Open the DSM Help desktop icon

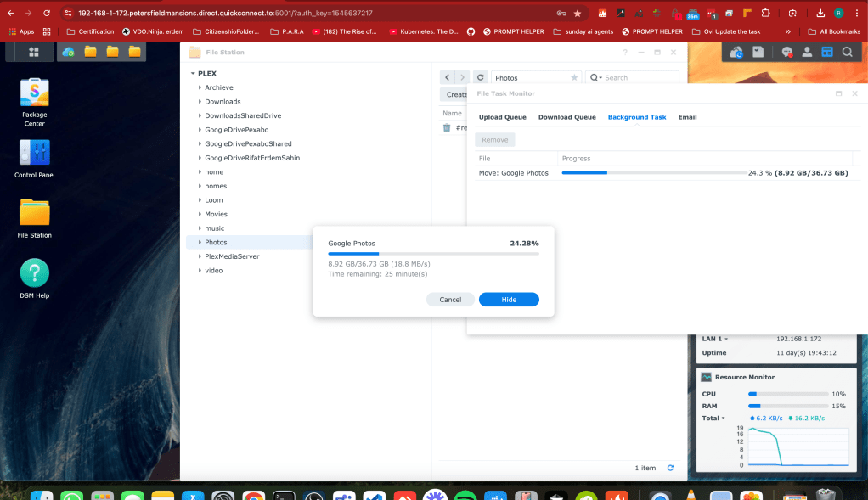pyautogui.click(x=34, y=278)
